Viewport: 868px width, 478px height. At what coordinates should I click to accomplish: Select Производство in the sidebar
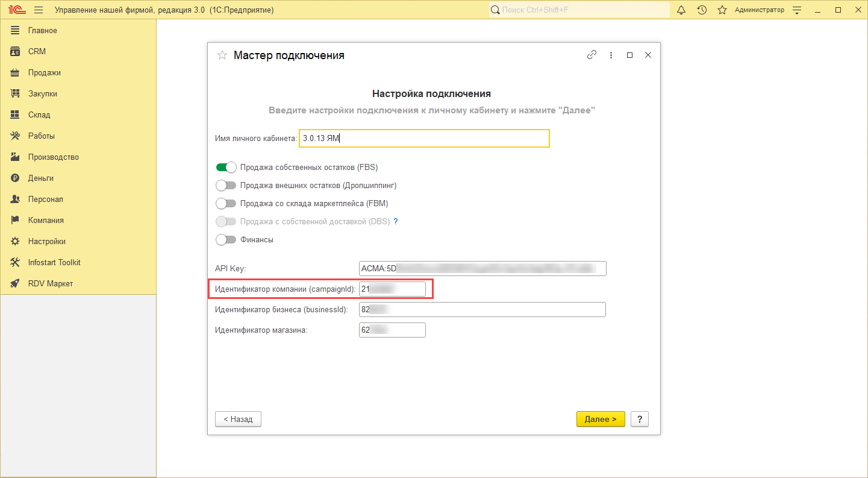[78, 157]
